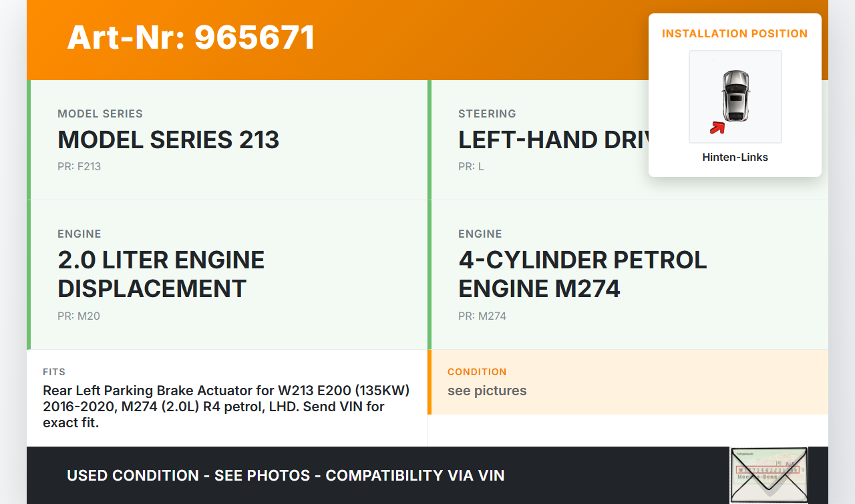
Task: Select the 2.0 Liter Engine Displacement card
Action: coord(227,274)
